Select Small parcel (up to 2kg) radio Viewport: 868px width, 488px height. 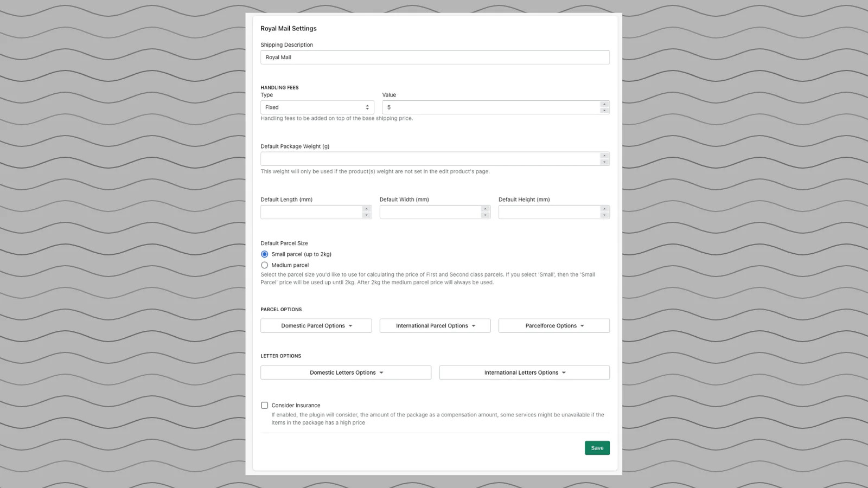click(x=264, y=254)
